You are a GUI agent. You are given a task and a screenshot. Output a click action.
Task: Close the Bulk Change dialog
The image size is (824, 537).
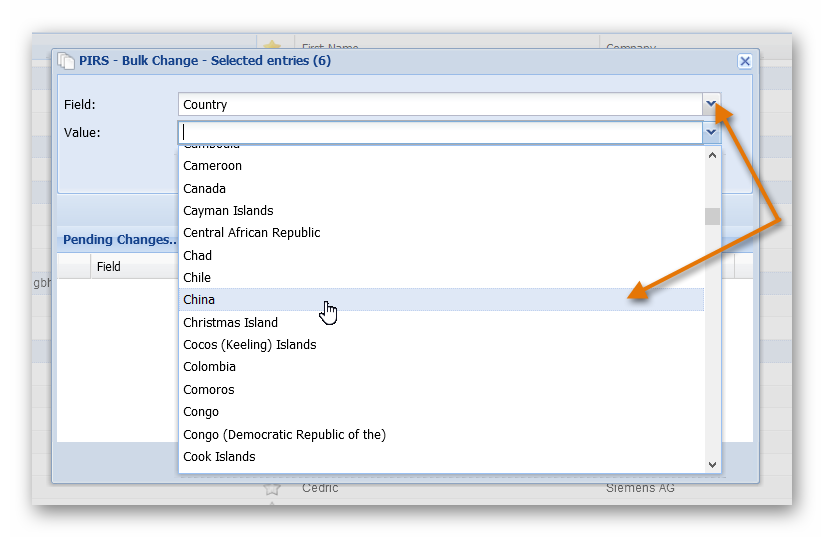coord(744,61)
